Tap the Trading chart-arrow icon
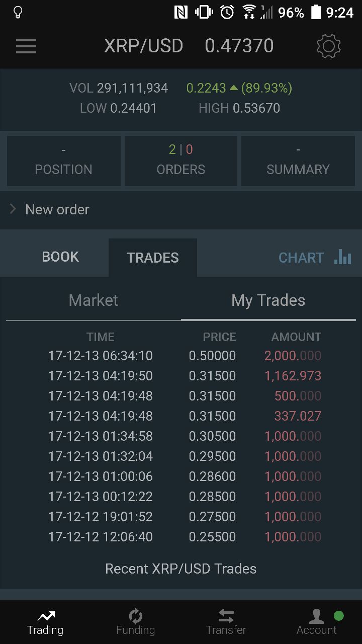The height and width of the screenshot is (644, 362). pos(46,615)
